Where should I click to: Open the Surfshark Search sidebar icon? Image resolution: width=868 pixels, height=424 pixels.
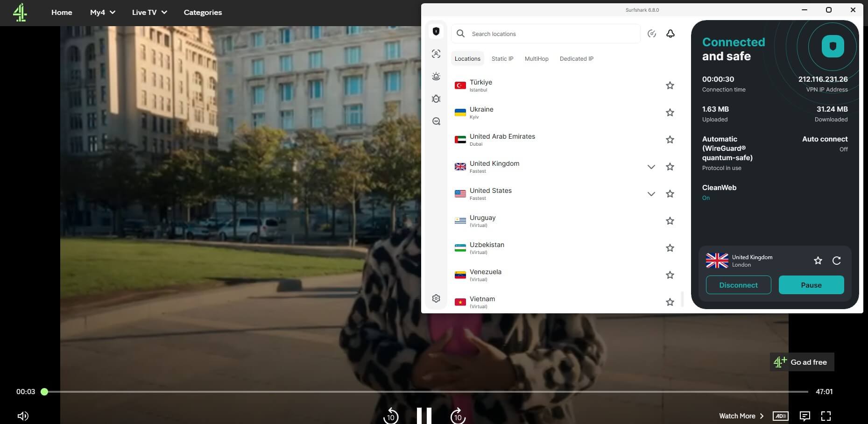tap(436, 121)
